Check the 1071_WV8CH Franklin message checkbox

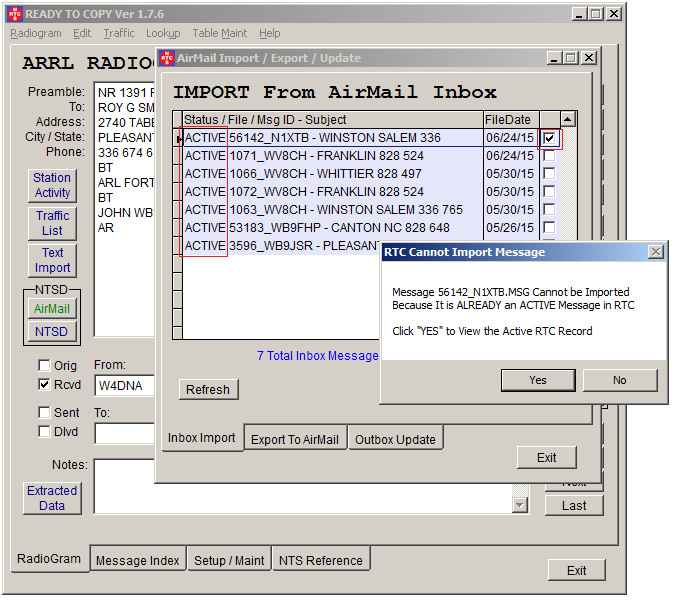549,156
